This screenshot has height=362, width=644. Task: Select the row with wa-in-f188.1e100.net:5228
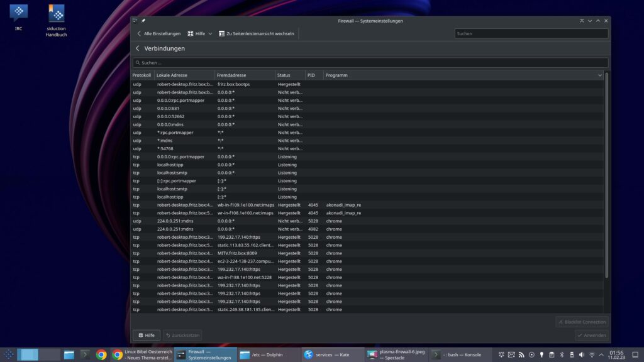click(x=367, y=277)
